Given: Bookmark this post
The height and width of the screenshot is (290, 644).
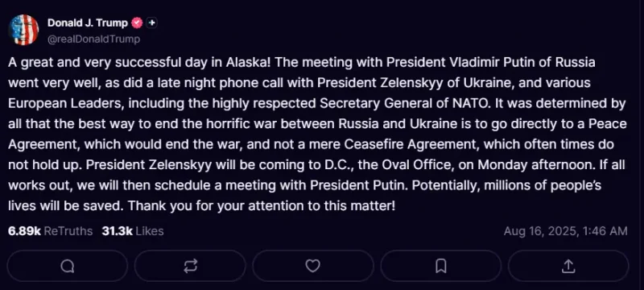Looking at the screenshot, I should (x=440, y=266).
